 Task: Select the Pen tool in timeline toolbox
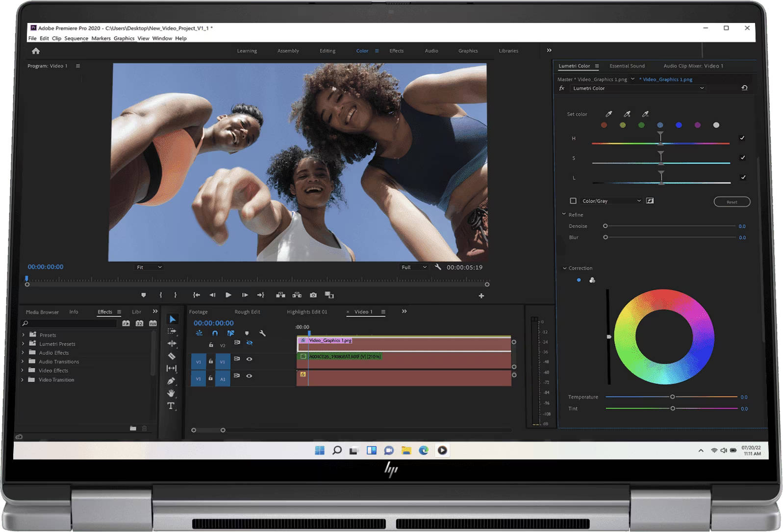(x=171, y=381)
